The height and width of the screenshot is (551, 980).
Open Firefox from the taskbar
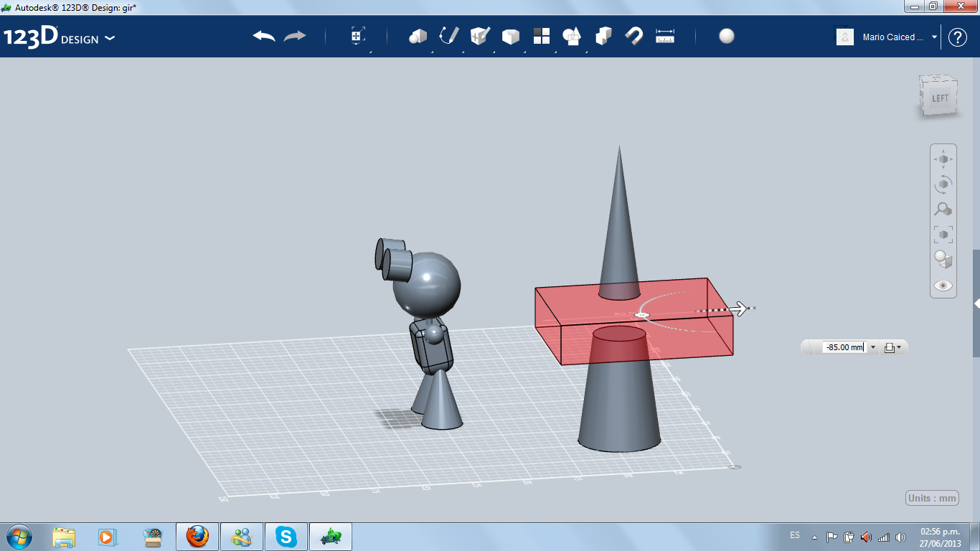197,537
